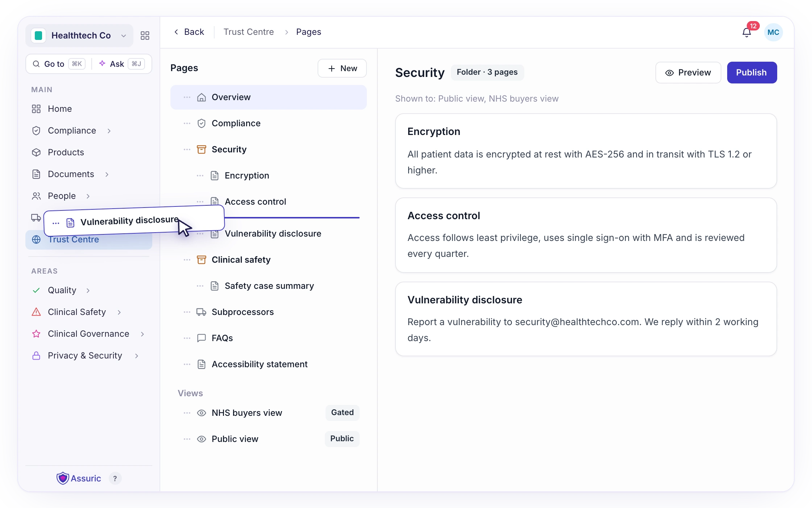Open the MC user avatar menu
812x508 pixels.
coord(773,32)
